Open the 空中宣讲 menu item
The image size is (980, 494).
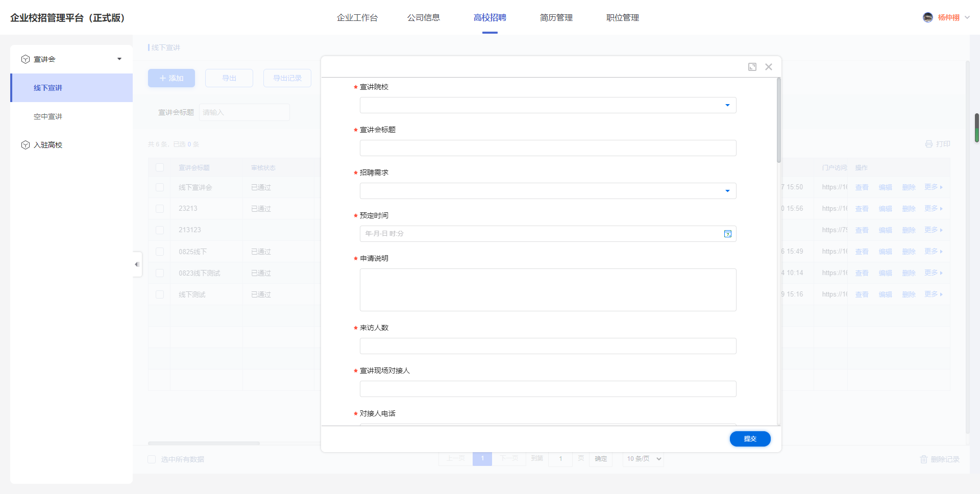point(48,116)
